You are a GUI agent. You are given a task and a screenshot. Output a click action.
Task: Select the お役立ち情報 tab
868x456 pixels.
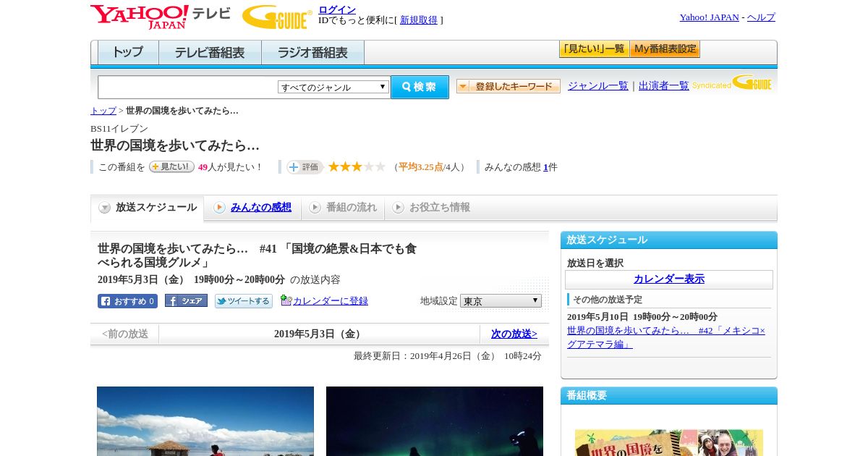pyautogui.click(x=431, y=208)
